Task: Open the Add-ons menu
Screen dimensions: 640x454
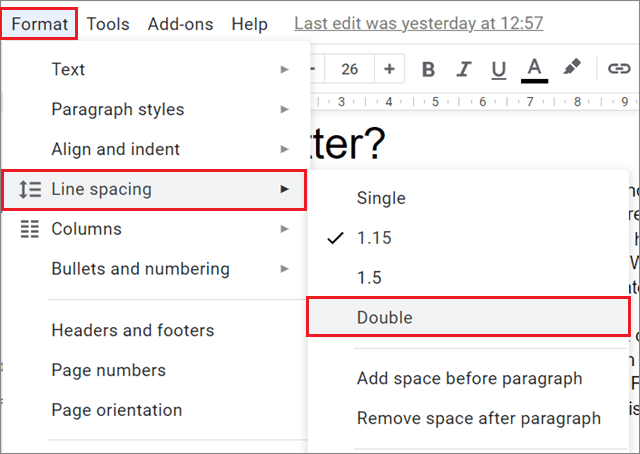Action: click(x=179, y=23)
